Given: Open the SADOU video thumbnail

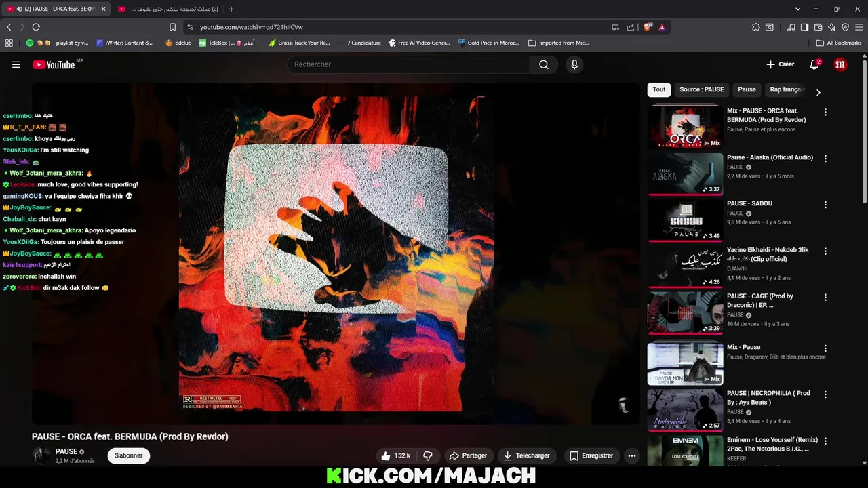Looking at the screenshot, I should point(685,220).
